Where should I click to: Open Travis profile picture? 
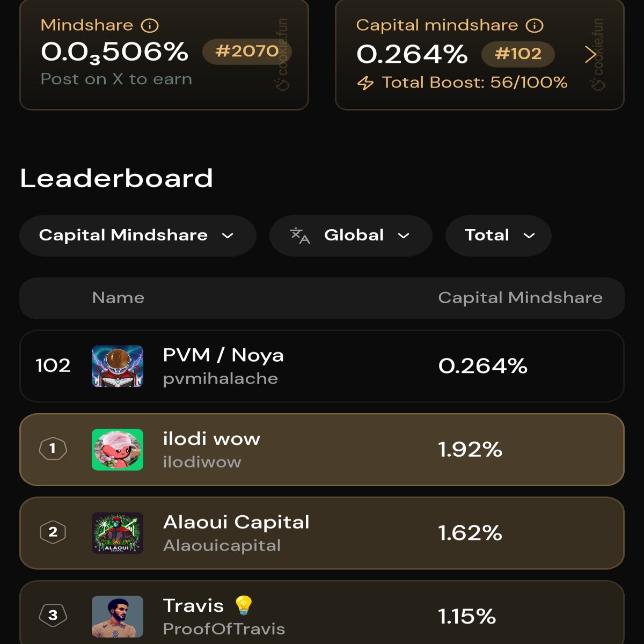point(118,617)
